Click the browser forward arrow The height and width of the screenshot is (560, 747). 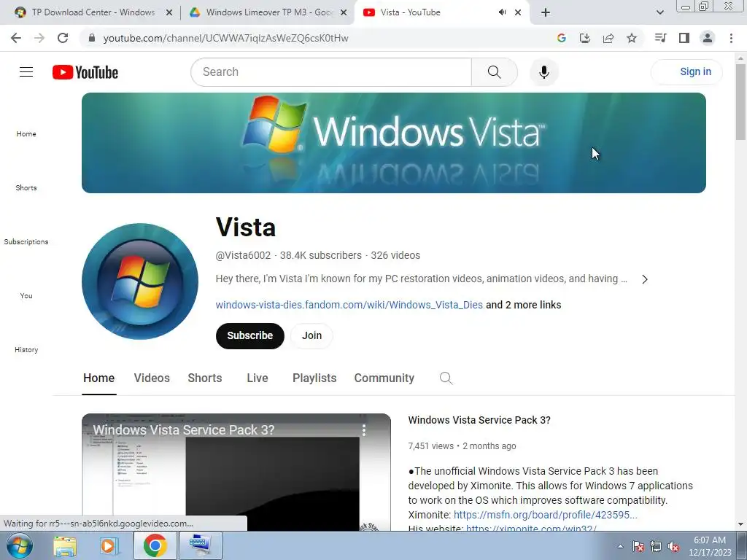point(39,38)
